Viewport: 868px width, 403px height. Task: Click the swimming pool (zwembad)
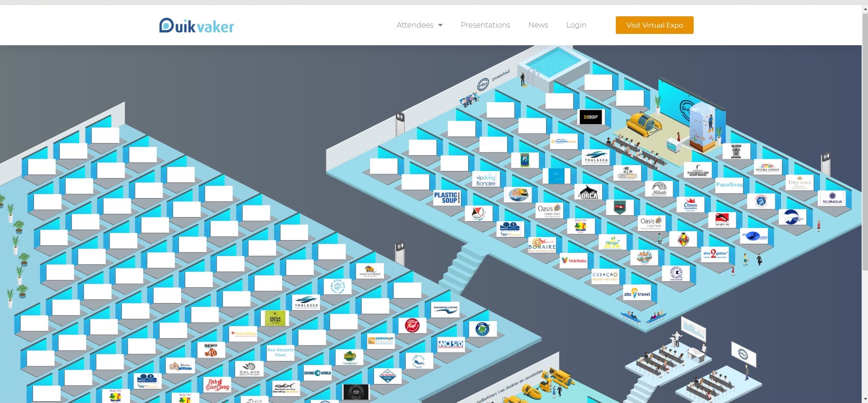tap(554, 62)
